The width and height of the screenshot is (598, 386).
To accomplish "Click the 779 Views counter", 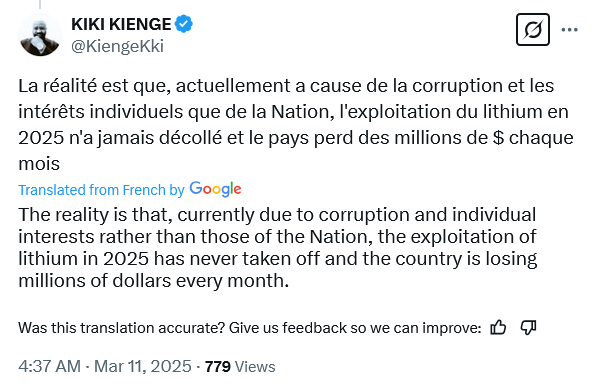I will [240, 367].
